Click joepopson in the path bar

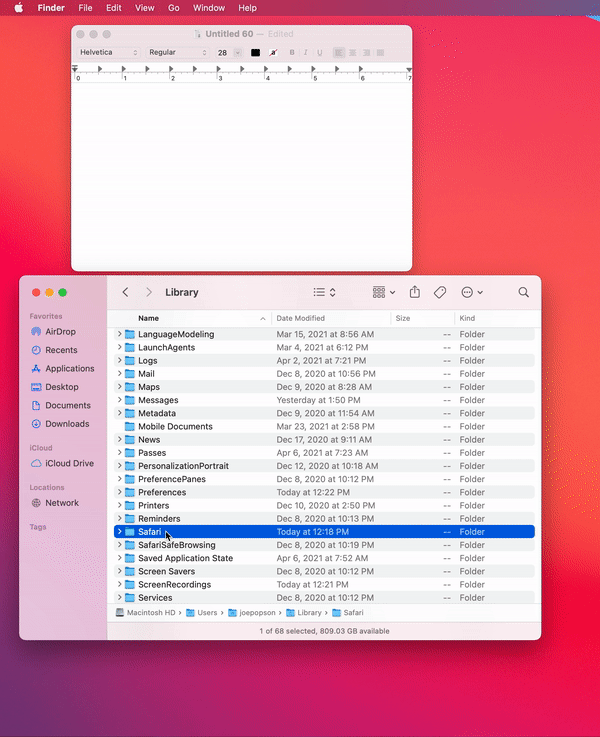tap(252, 612)
